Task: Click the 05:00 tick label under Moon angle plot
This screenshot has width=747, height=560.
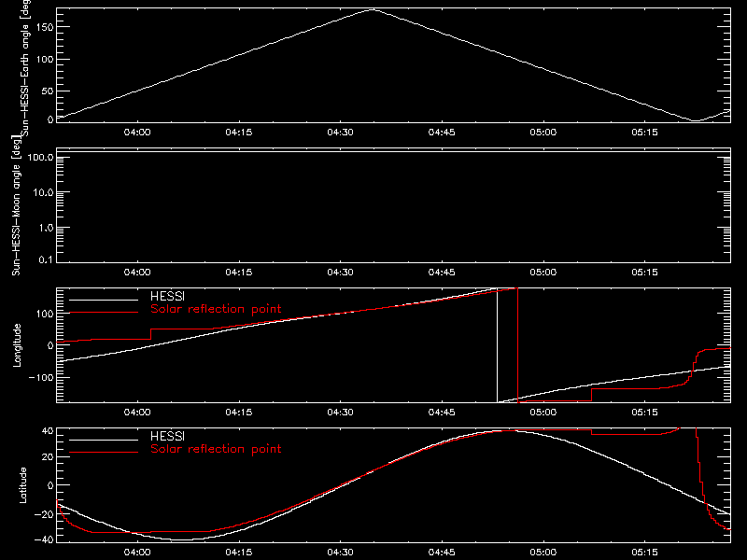Action: pyautogui.click(x=543, y=273)
